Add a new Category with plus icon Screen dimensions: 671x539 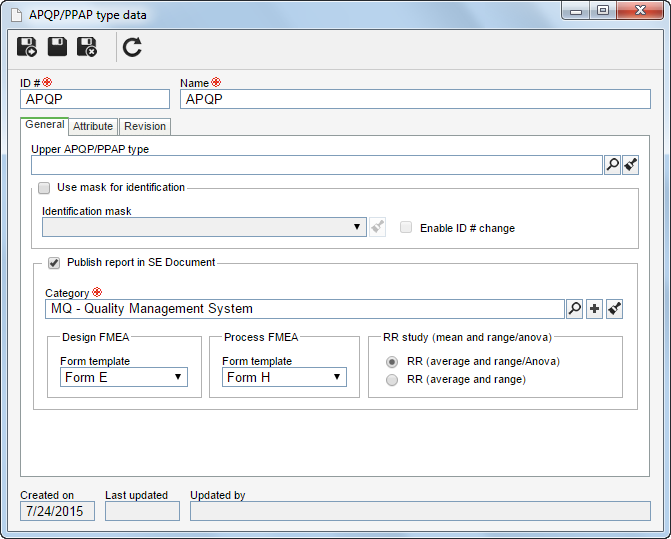click(x=594, y=309)
